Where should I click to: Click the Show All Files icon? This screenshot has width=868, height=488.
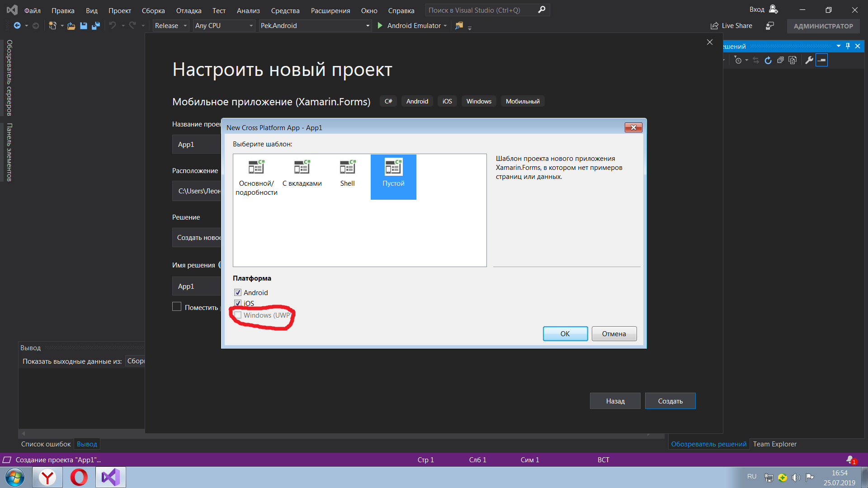pyautogui.click(x=793, y=60)
